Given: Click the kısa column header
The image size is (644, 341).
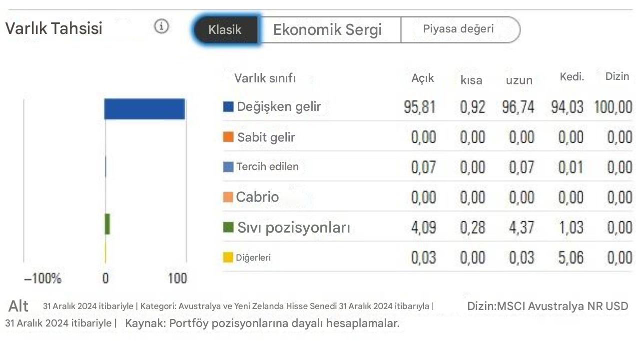Looking at the screenshot, I should [472, 80].
